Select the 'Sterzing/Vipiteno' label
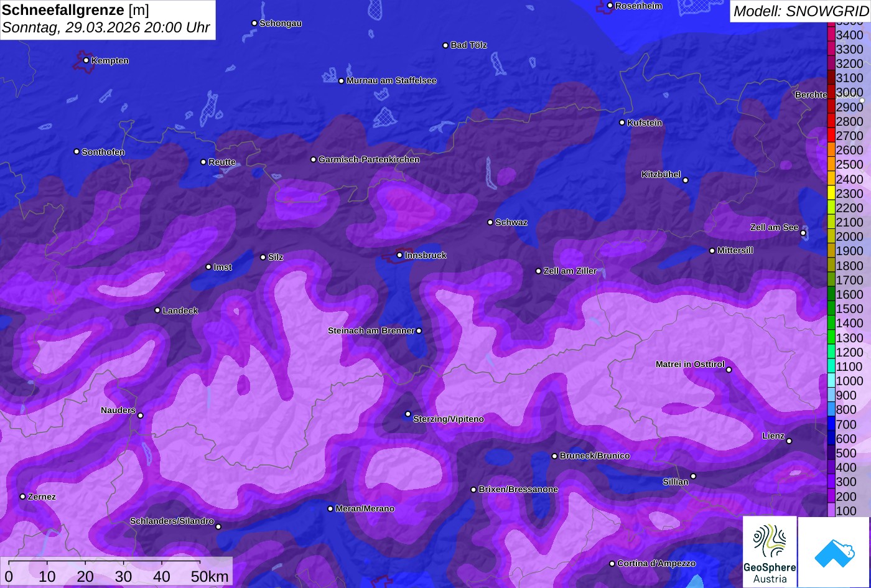The width and height of the screenshot is (871, 588). [449, 419]
